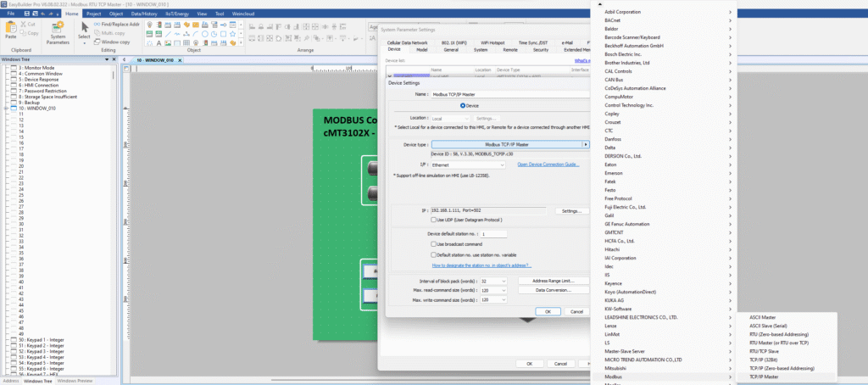The image size is (868, 385).
Task: Select the Ellipse drawing object
Action: 205,34
